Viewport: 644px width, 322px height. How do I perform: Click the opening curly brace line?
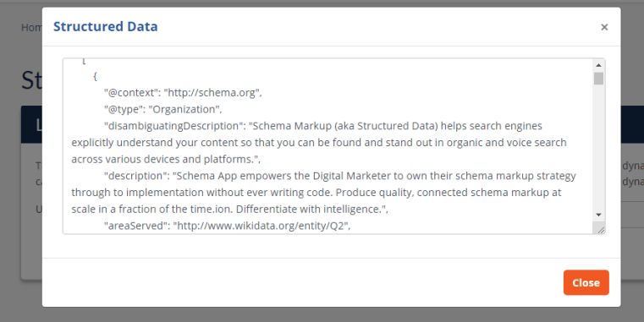click(x=96, y=76)
